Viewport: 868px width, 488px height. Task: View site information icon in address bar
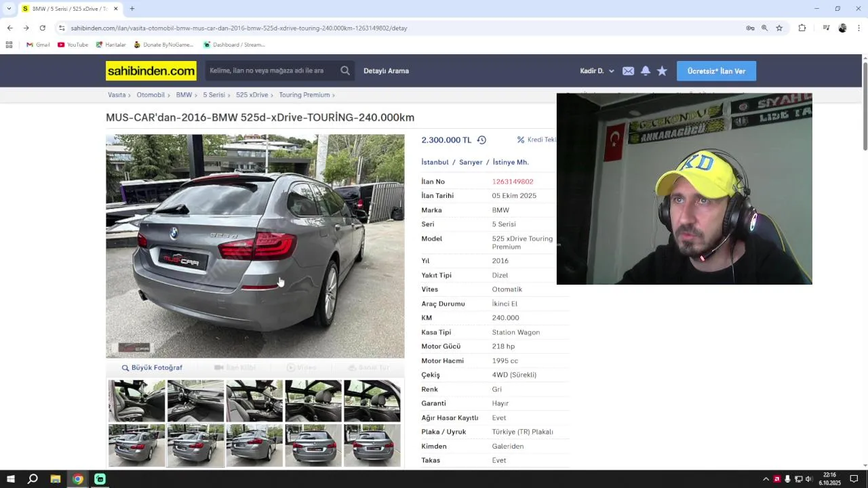pos(61,28)
